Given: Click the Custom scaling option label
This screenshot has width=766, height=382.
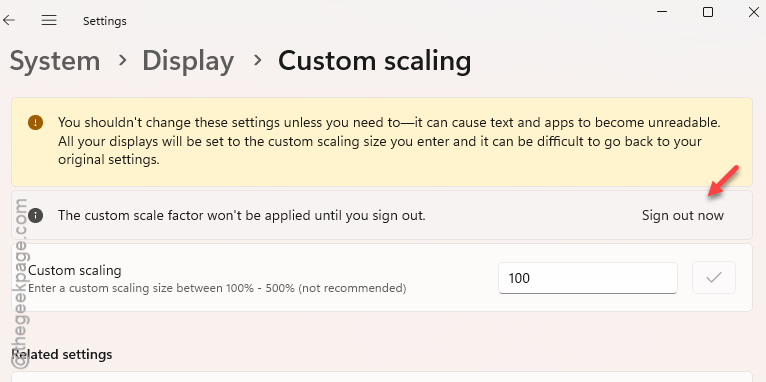Looking at the screenshot, I should tap(75, 270).
